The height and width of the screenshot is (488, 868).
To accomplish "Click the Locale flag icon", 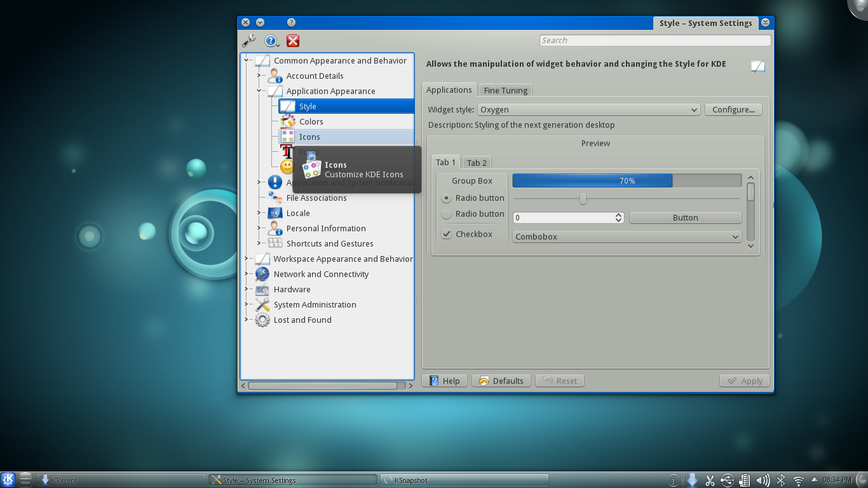I will tap(275, 213).
